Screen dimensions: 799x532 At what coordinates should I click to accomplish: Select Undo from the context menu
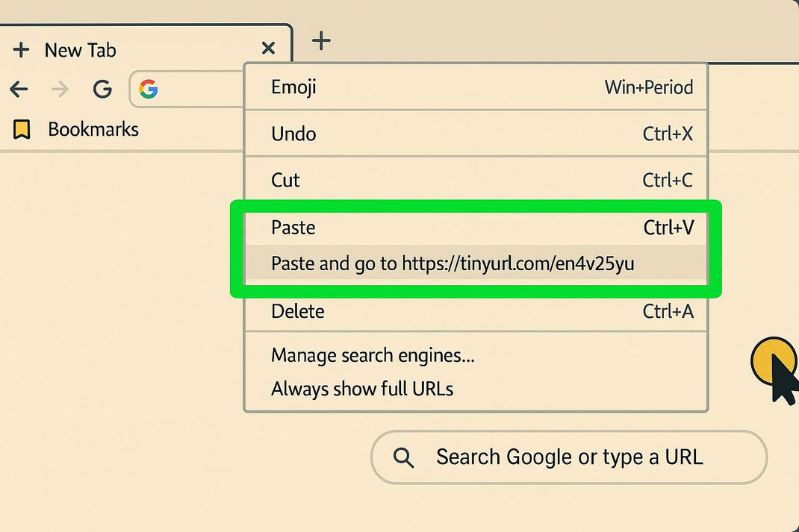tap(293, 134)
